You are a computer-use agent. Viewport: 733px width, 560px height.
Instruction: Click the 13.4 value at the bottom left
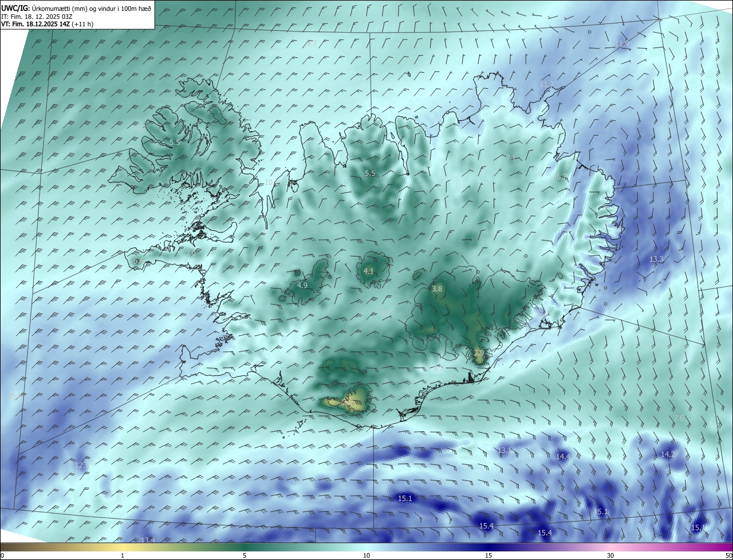148,540
